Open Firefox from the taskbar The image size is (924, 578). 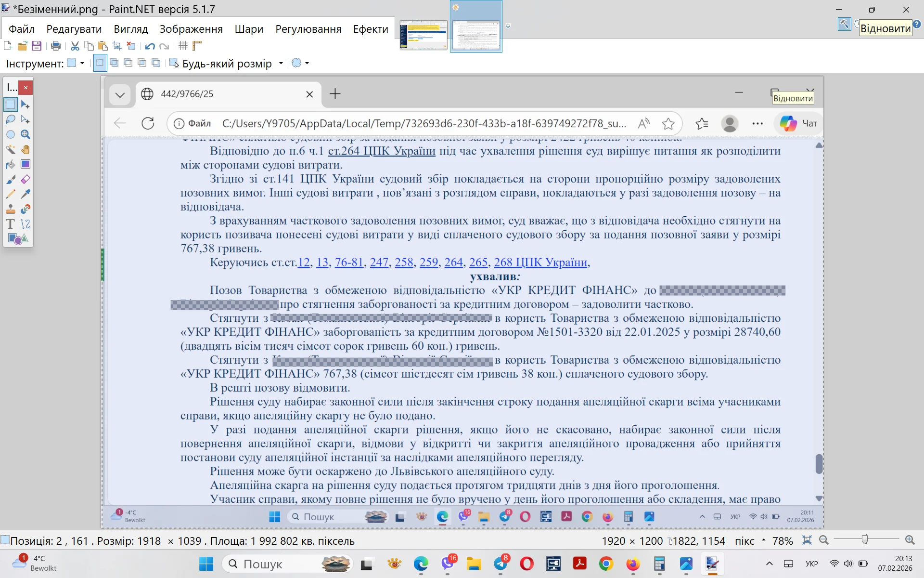point(632,564)
